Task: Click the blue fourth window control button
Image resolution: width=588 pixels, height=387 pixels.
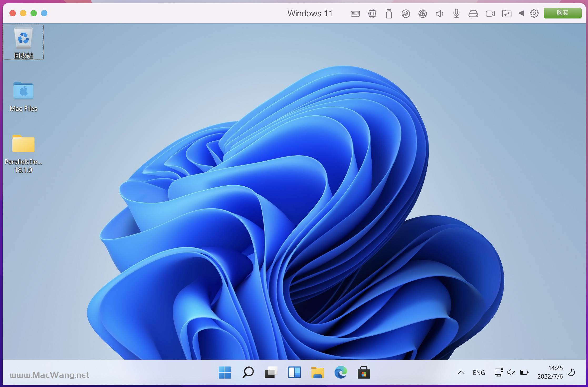Action: (44, 13)
